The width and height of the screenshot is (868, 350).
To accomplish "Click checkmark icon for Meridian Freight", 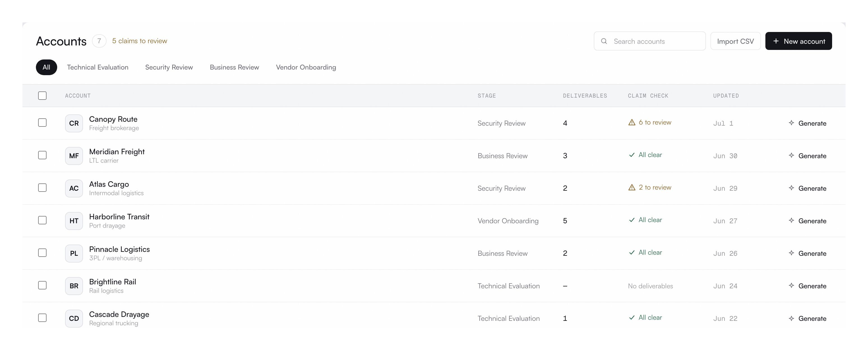I will tap(632, 155).
